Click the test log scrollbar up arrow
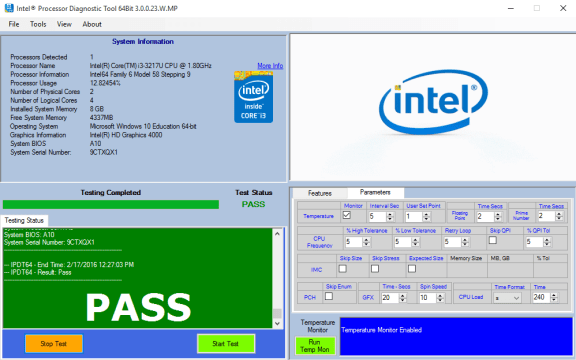Viewport: 576px width, 360px height. [277, 234]
